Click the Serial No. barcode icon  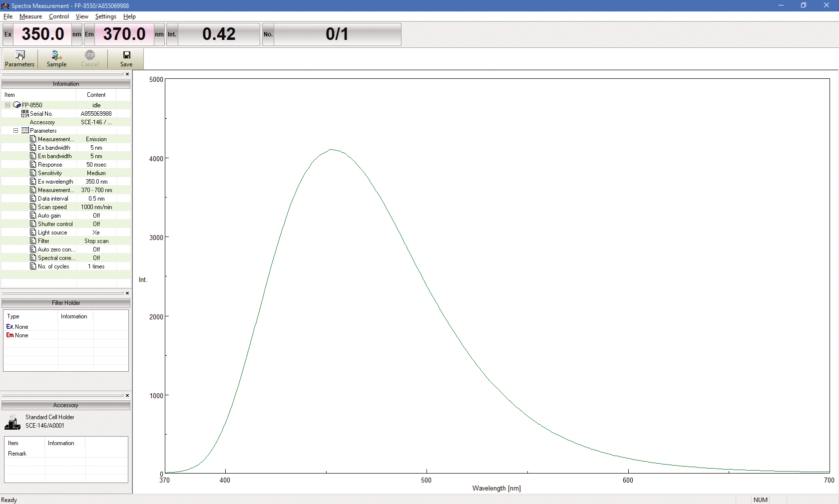[25, 114]
